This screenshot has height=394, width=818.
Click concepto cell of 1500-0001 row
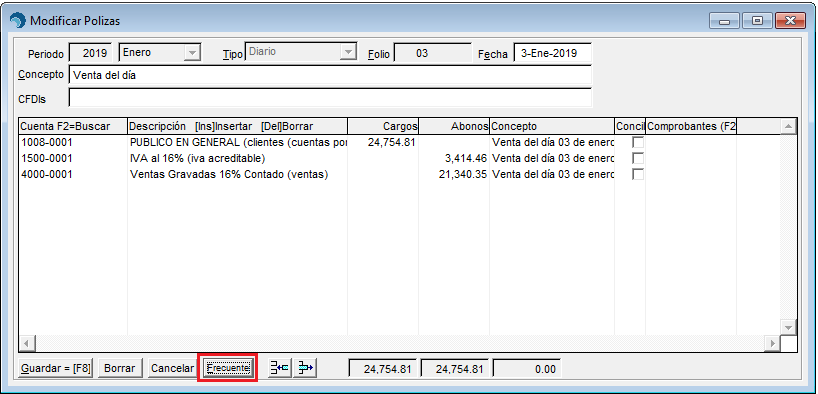point(552,158)
